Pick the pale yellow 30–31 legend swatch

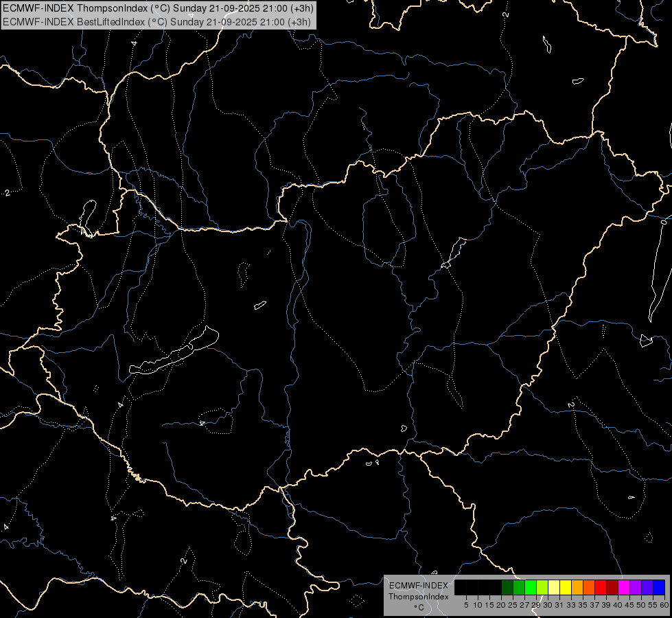pyautogui.click(x=553, y=587)
